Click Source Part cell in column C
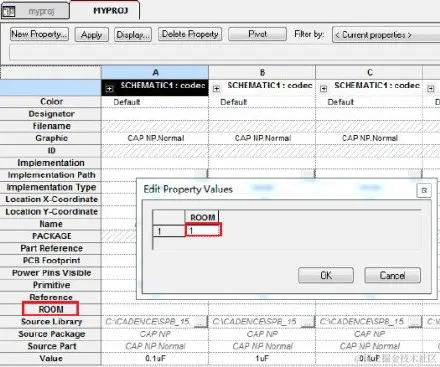The width and height of the screenshot is (440, 367). [369, 346]
